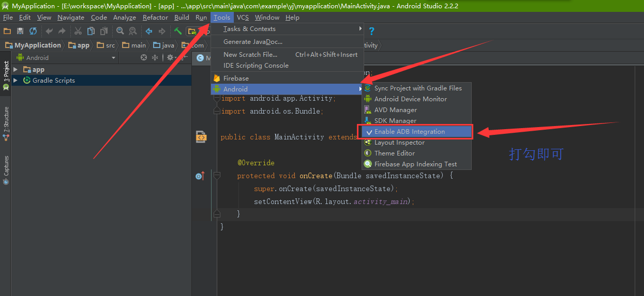Click Scroll from Source target icon
Viewport: 644px width, 296px height.
pos(144,57)
